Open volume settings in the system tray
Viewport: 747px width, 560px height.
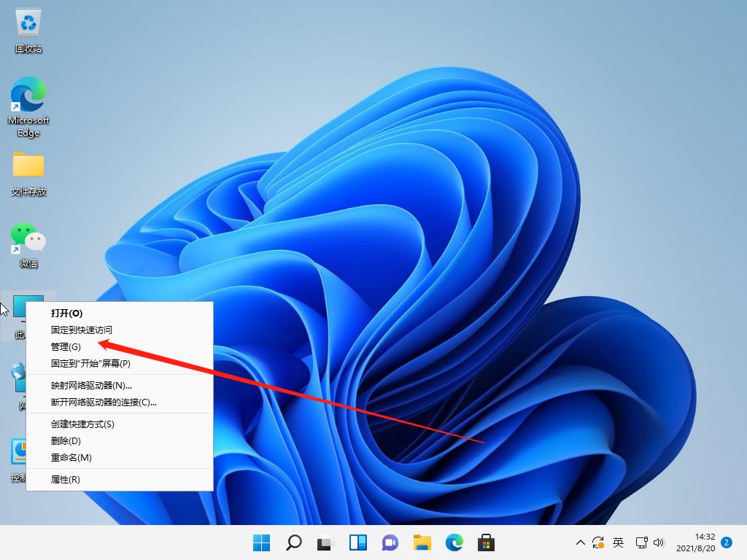(x=660, y=542)
